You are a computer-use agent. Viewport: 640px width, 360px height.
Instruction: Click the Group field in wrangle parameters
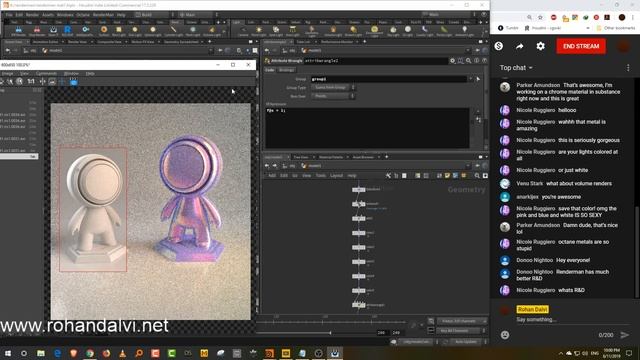(389, 79)
